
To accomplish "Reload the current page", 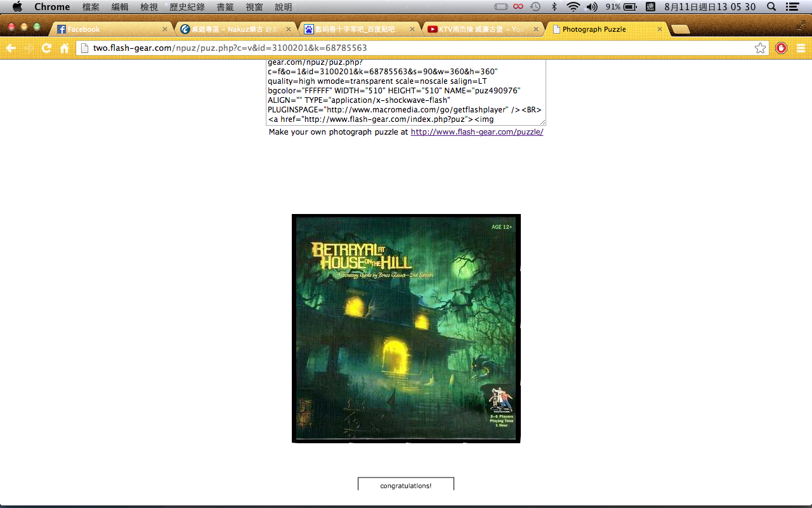I will (46, 48).
